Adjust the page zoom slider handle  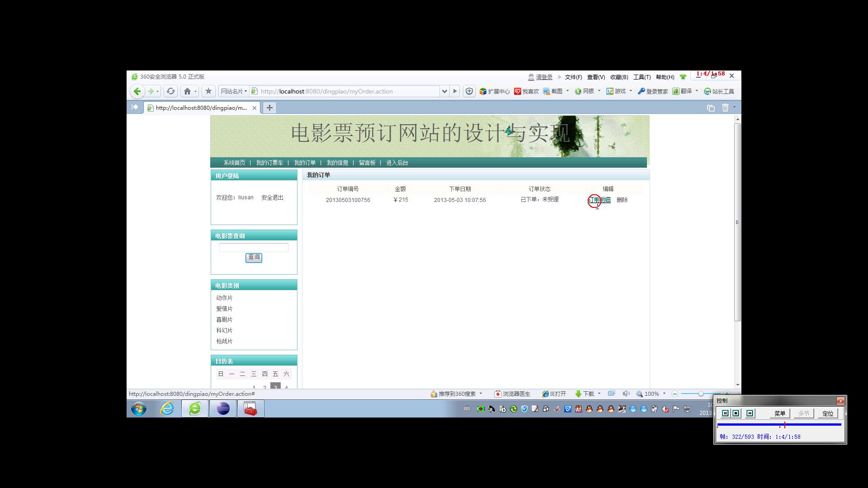(701, 394)
